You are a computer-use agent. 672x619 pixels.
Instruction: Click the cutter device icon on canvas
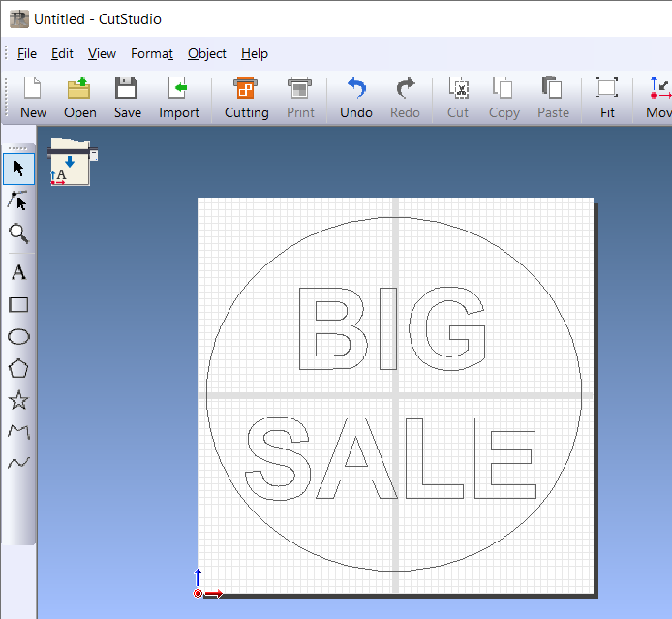click(72, 161)
